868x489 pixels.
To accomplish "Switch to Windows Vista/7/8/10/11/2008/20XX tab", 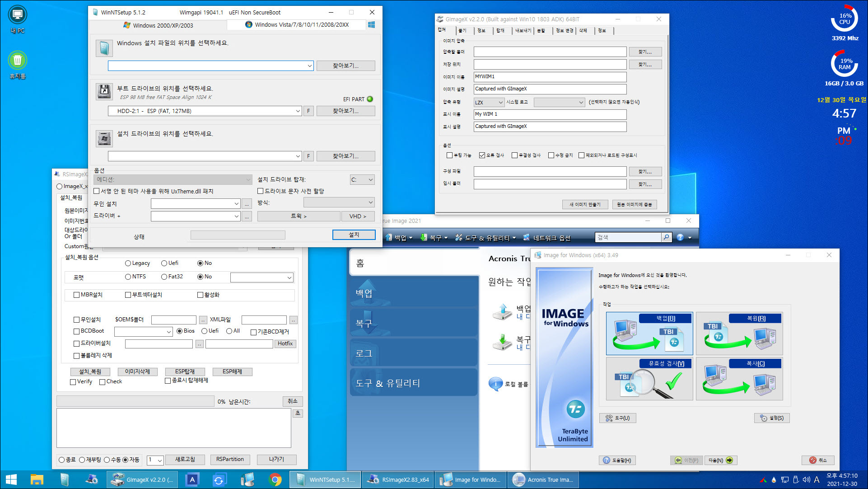I will 297,25.
